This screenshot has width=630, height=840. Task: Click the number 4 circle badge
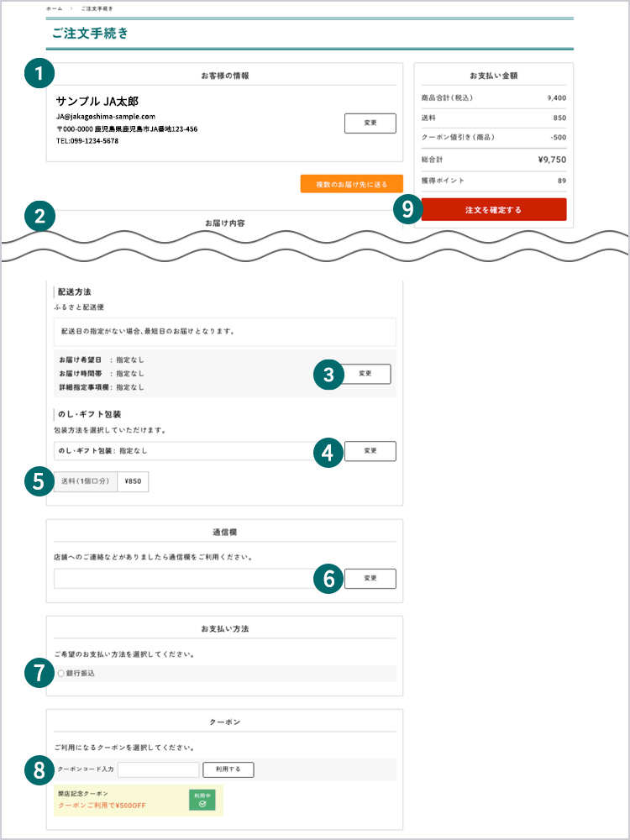[x=328, y=453]
